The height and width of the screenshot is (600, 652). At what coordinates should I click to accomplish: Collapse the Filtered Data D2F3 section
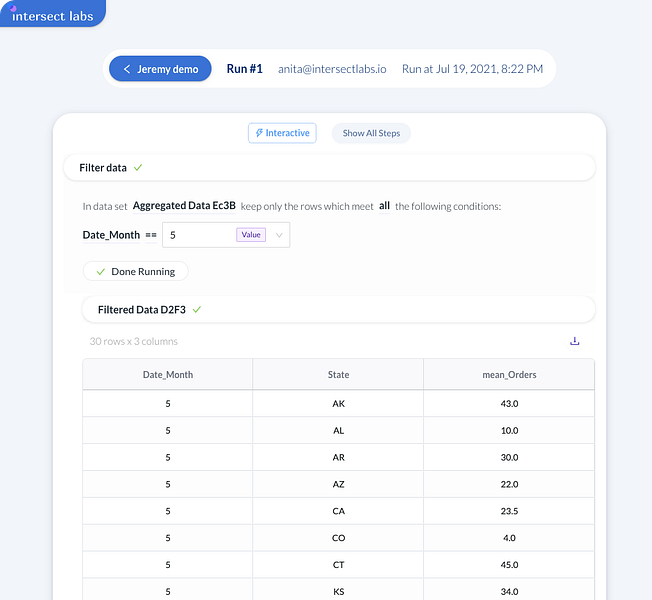pyautogui.click(x=338, y=310)
